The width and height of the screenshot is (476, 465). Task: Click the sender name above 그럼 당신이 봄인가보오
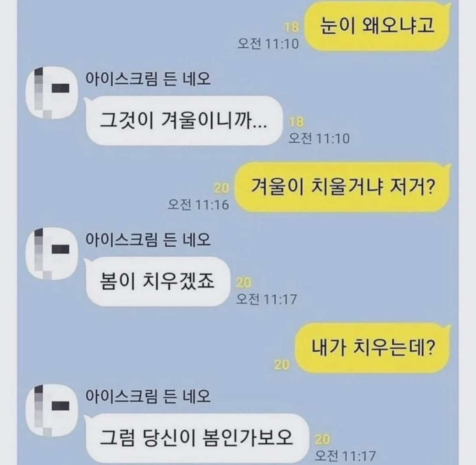pos(148,396)
